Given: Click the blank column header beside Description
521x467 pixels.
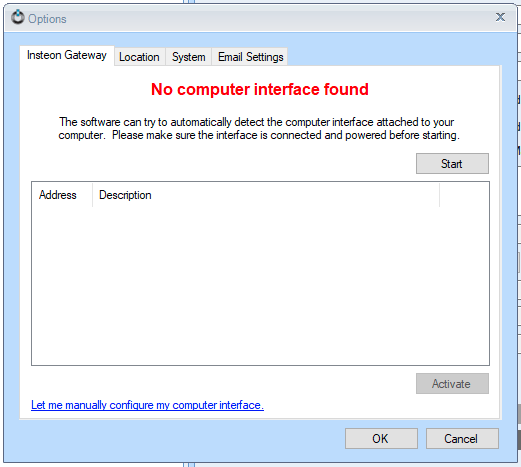Looking at the screenshot, I should coord(464,195).
